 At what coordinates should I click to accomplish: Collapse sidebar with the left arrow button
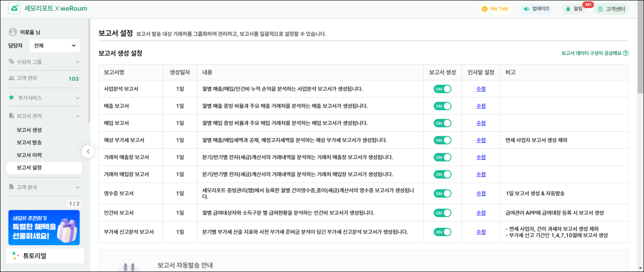click(x=88, y=151)
